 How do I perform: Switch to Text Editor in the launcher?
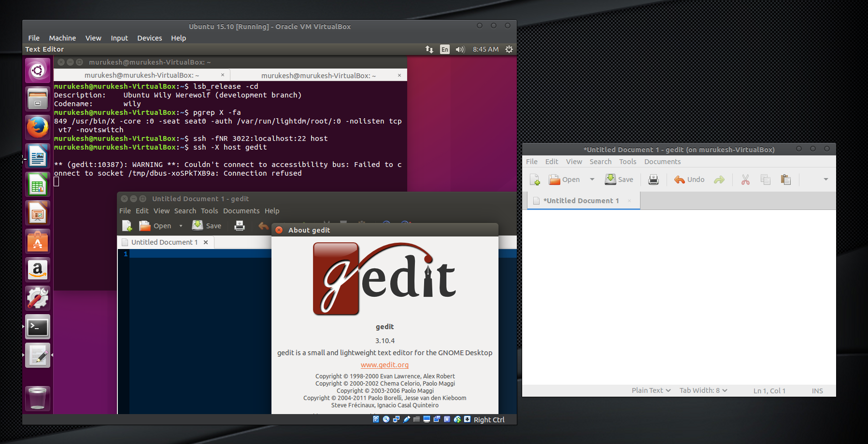pyautogui.click(x=38, y=356)
